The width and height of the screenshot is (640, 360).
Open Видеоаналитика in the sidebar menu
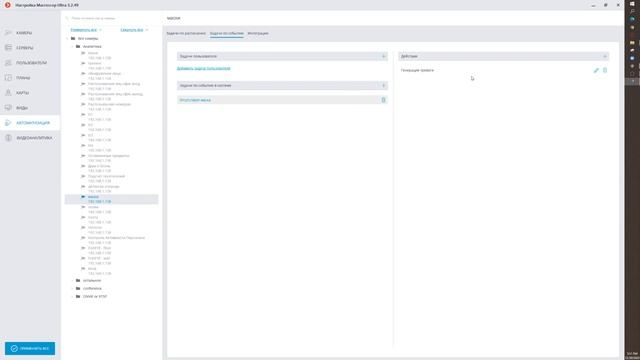34,138
